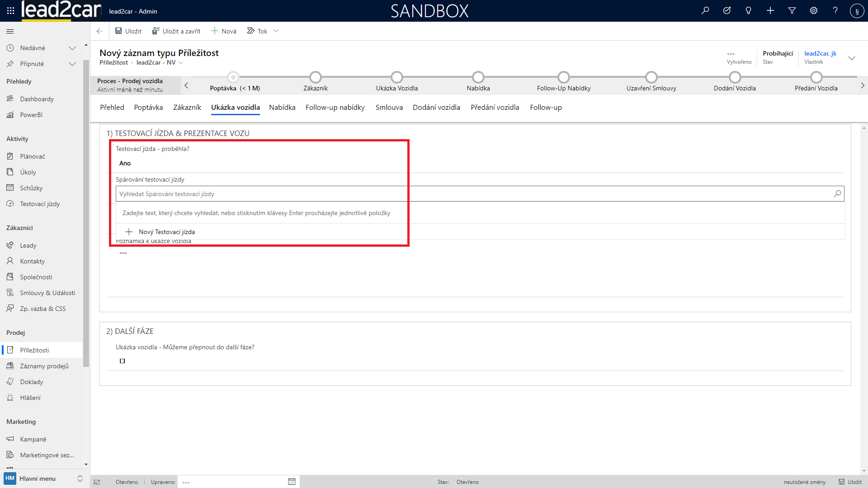Click search icon in Spárování lookup field
The height and width of the screenshot is (488, 868).
837,194
